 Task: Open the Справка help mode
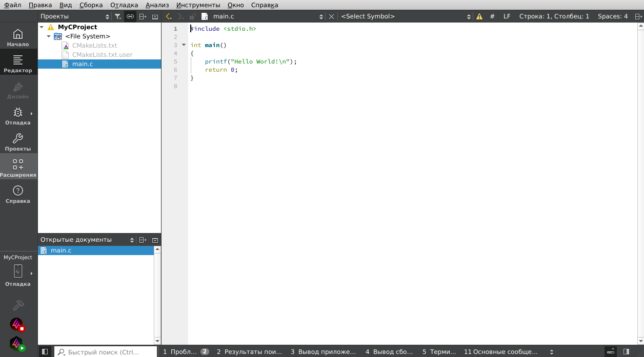[18, 195]
